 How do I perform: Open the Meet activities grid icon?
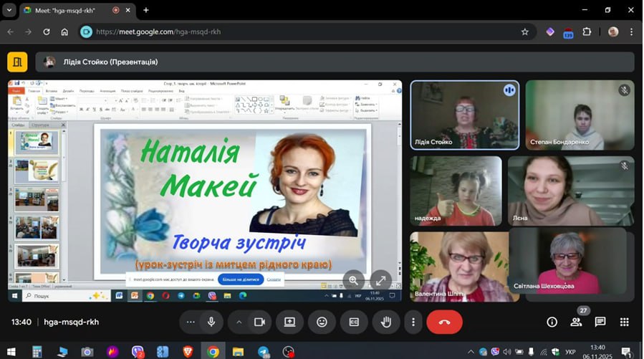point(624,322)
